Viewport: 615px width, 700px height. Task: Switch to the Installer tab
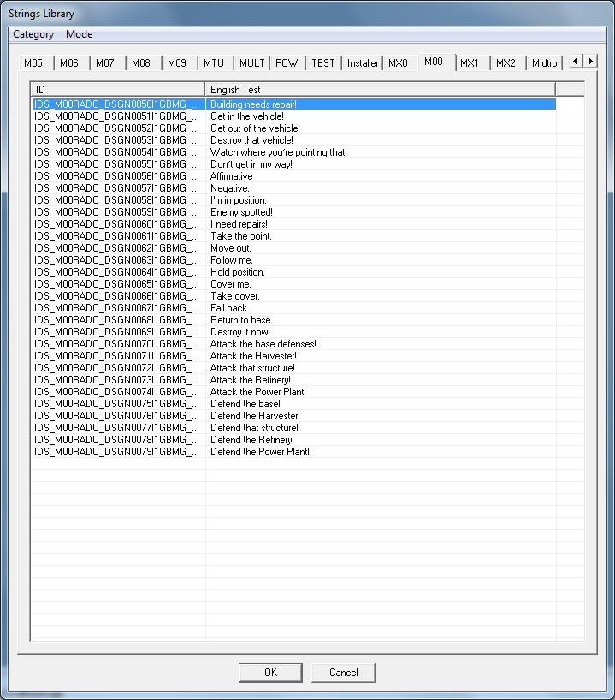[x=363, y=63]
